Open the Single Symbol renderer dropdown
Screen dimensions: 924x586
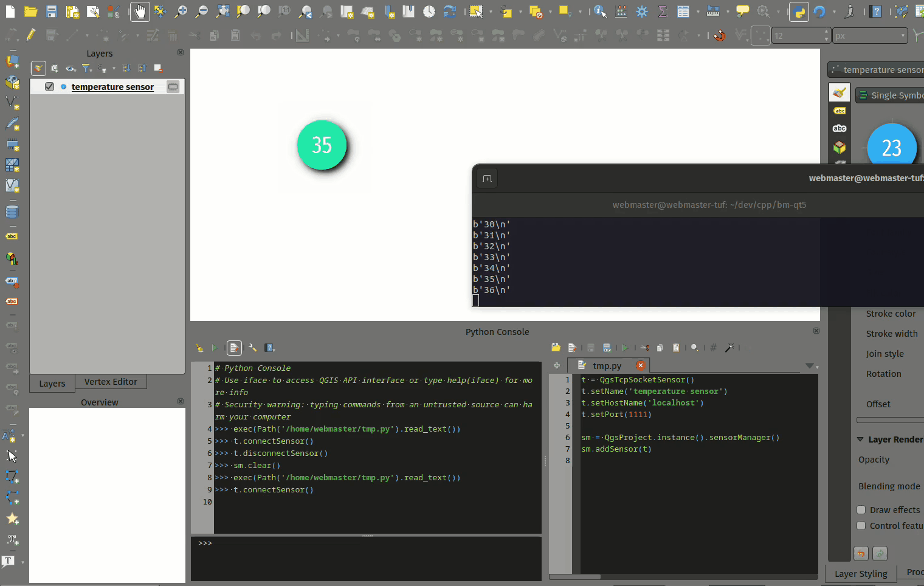point(891,95)
